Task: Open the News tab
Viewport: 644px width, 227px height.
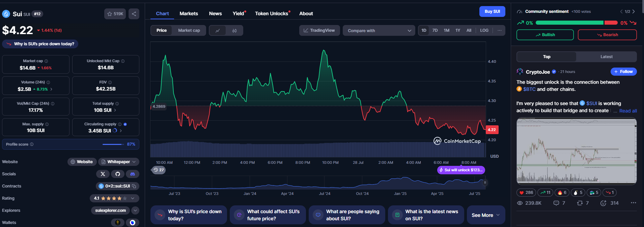Action: coord(215,14)
